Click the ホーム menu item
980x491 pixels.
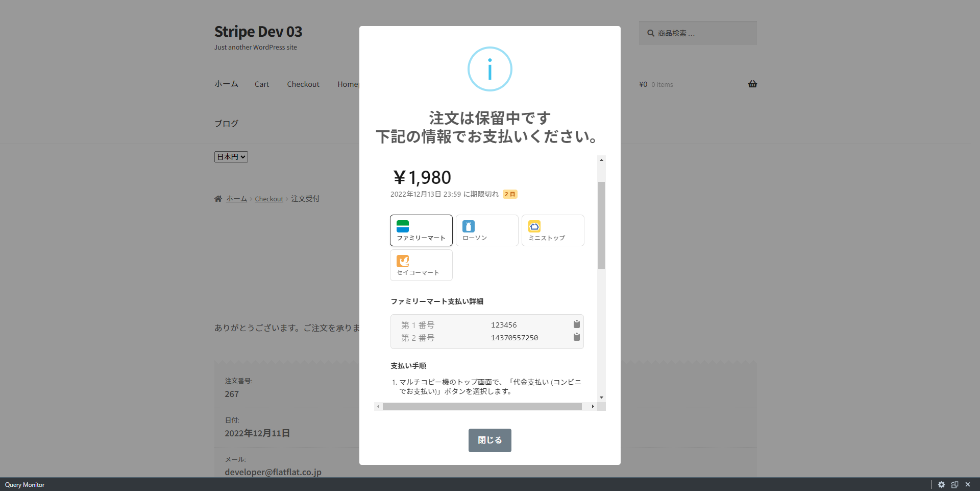(x=226, y=84)
